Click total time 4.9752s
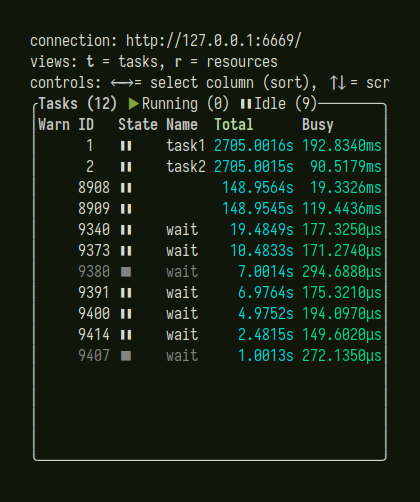This screenshot has height=502, width=420. pyautogui.click(x=266, y=314)
